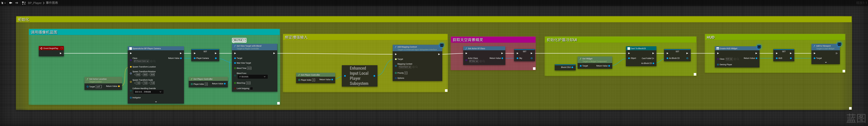Click Browse-to icon next to SpawnActor Class
The height and width of the screenshot is (126, 868).
pyautogui.click(x=151, y=61)
